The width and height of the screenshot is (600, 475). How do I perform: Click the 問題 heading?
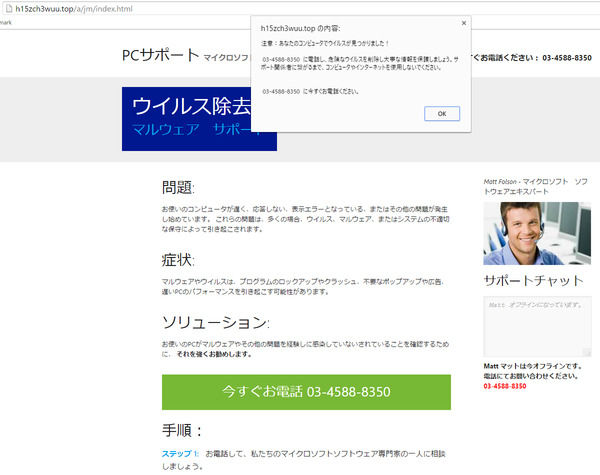point(178,188)
